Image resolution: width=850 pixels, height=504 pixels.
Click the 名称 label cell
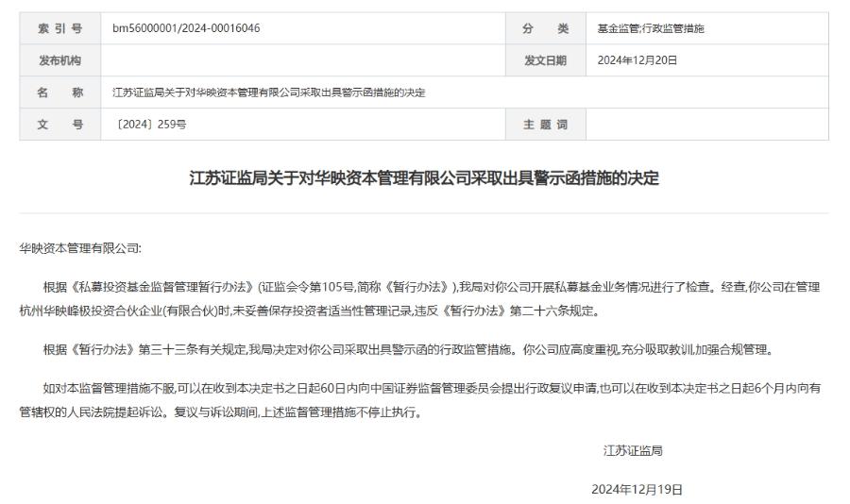click(60, 92)
